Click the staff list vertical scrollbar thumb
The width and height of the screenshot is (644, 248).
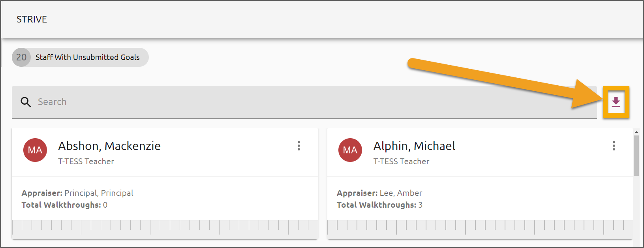[x=636, y=156]
